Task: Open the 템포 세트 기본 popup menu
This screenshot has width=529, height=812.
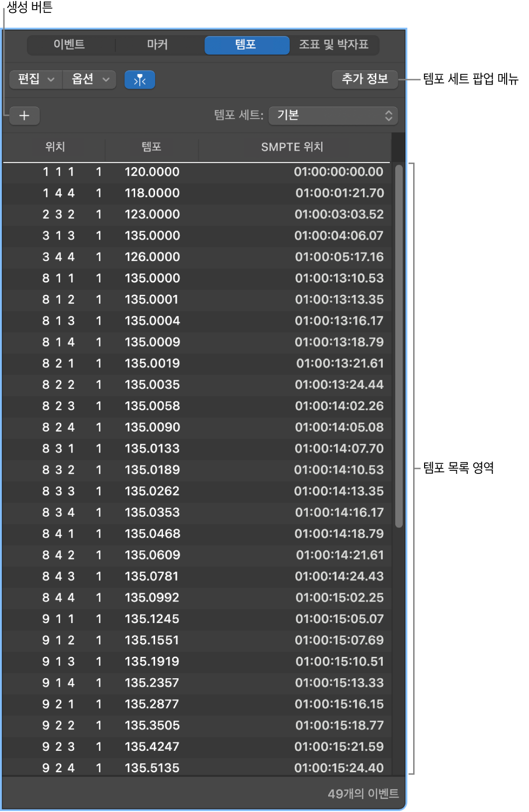Action: pyautogui.click(x=333, y=115)
